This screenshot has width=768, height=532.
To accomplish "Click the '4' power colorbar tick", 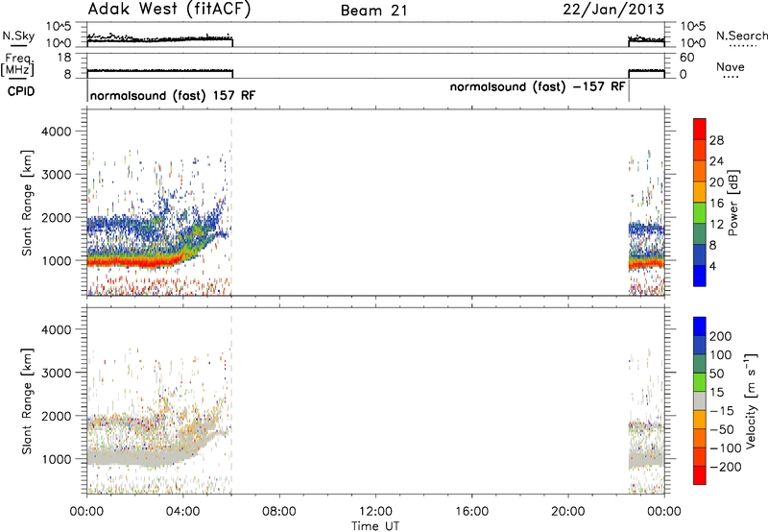I will click(712, 266).
